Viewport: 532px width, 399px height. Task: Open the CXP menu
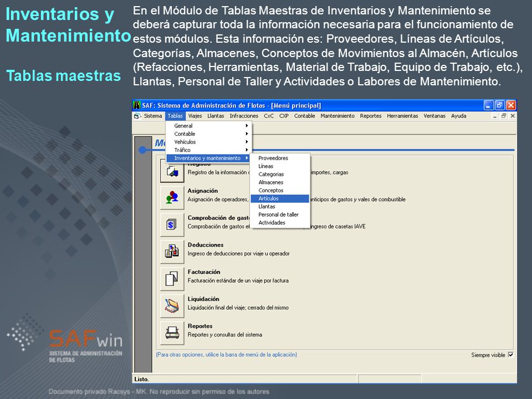[x=284, y=116]
